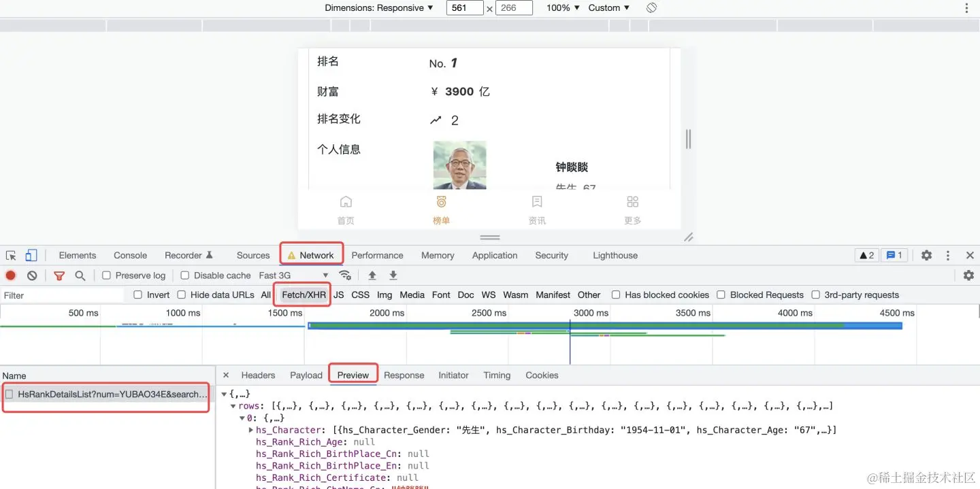Open the Application tab
980x489 pixels.
(495, 255)
